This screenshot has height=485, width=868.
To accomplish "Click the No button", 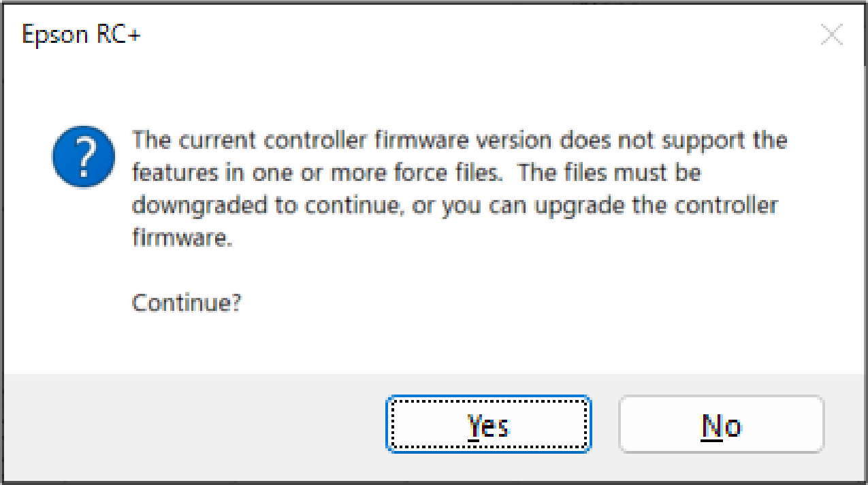I will (x=721, y=425).
